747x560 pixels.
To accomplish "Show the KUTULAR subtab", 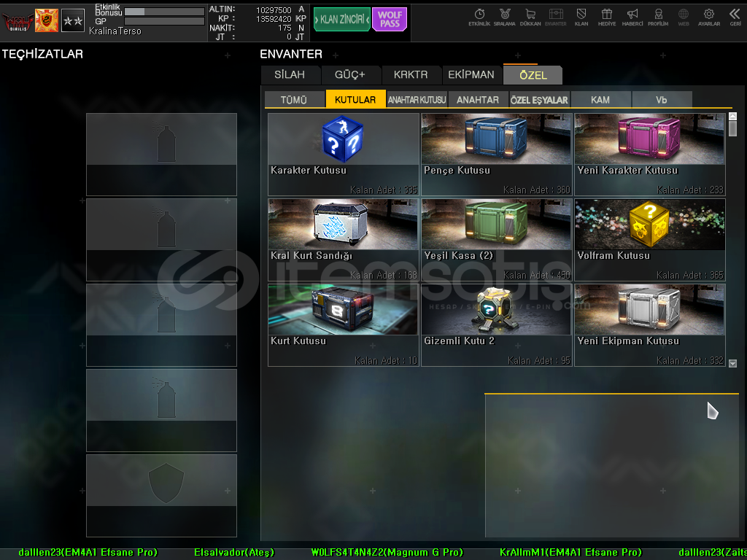I will (x=355, y=99).
